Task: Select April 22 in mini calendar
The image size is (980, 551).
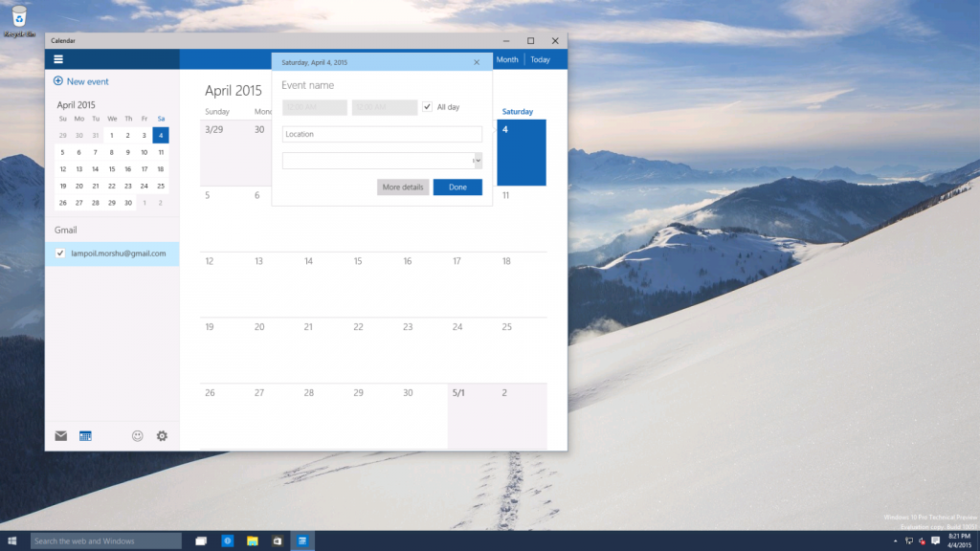Action: pos(111,186)
